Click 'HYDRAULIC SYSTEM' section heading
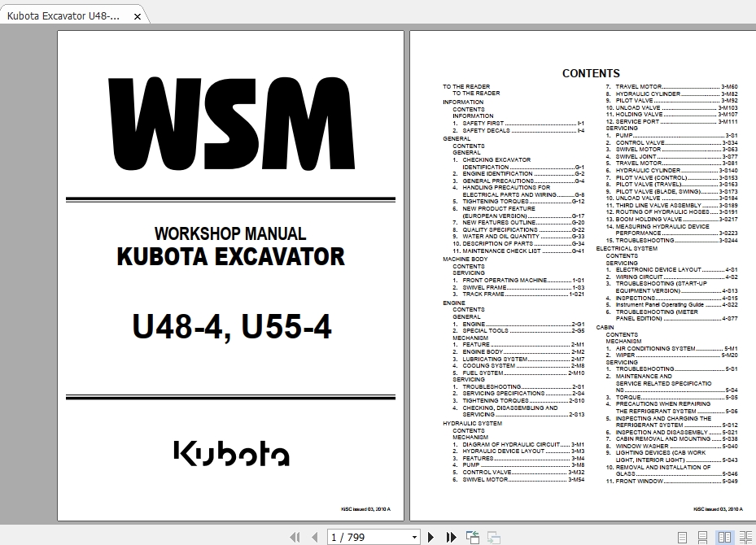The image size is (756, 545). tap(473, 424)
